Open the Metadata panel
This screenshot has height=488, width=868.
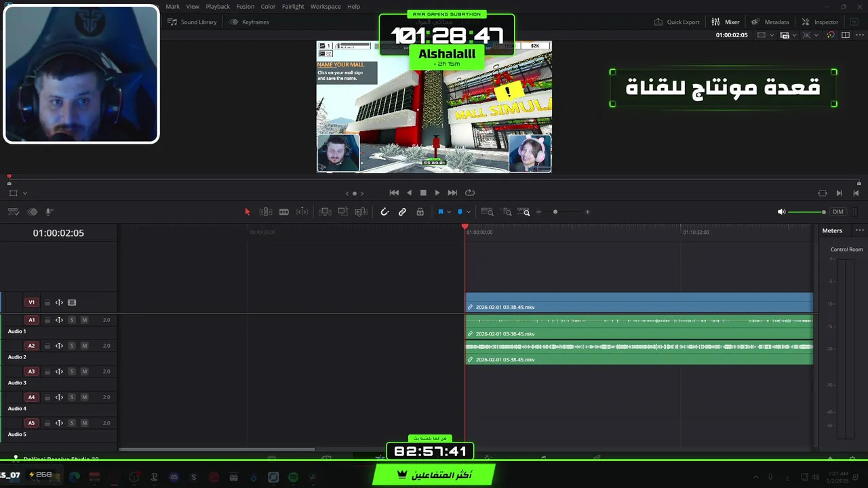(x=770, y=22)
